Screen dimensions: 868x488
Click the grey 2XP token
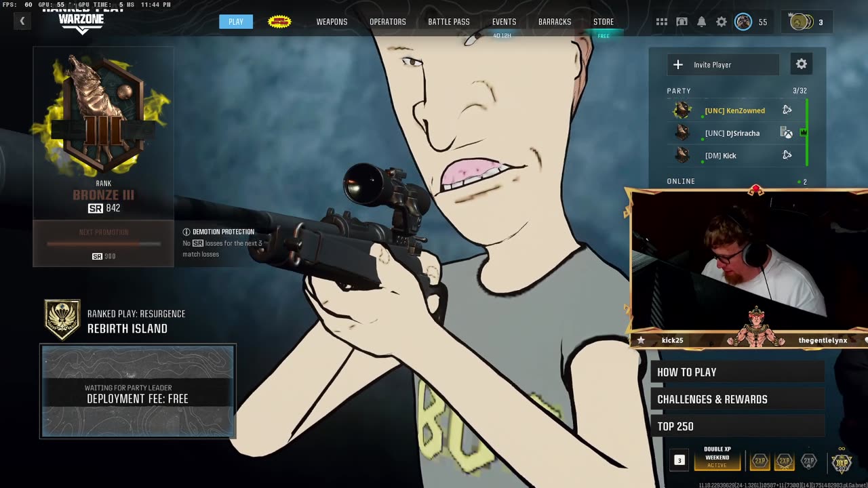click(809, 461)
